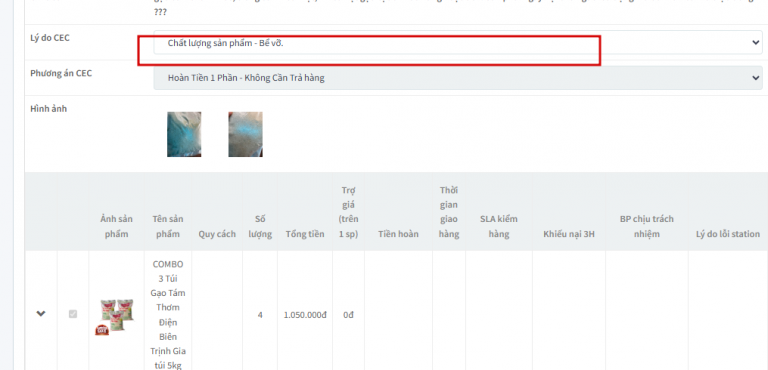This screenshot has height=370, width=768.
Task: Open the Phương án CEC dropdown
Action: click(457, 78)
